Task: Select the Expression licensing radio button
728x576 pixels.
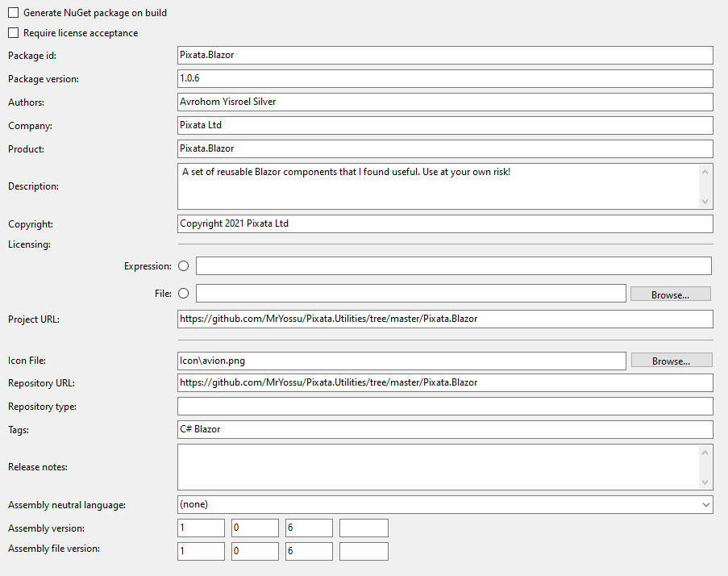Action: tap(183, 265)
